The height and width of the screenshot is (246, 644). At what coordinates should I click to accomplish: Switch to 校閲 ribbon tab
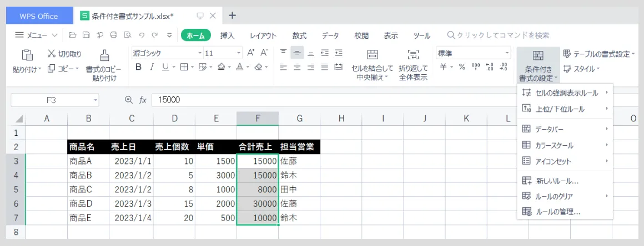(x=361, y=35)
